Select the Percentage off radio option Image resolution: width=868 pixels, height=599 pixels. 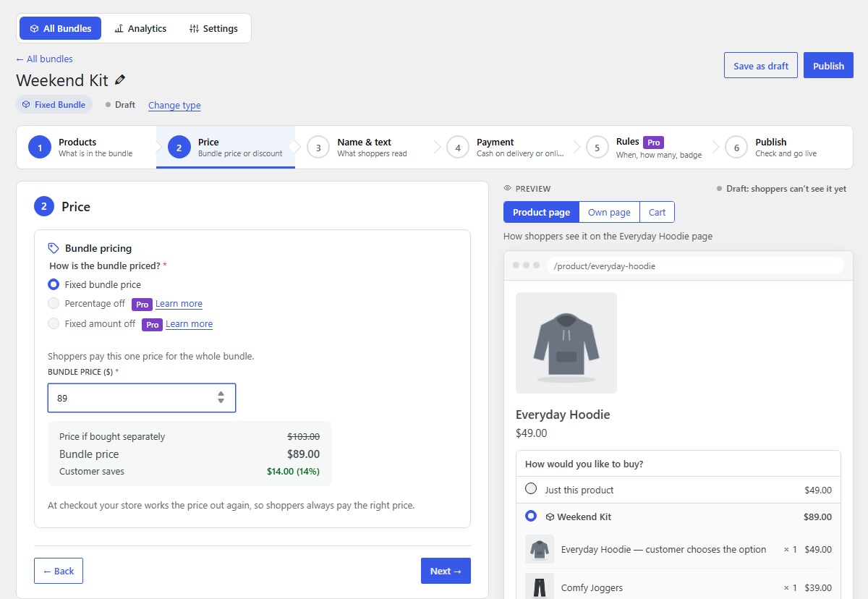[54, 304]
